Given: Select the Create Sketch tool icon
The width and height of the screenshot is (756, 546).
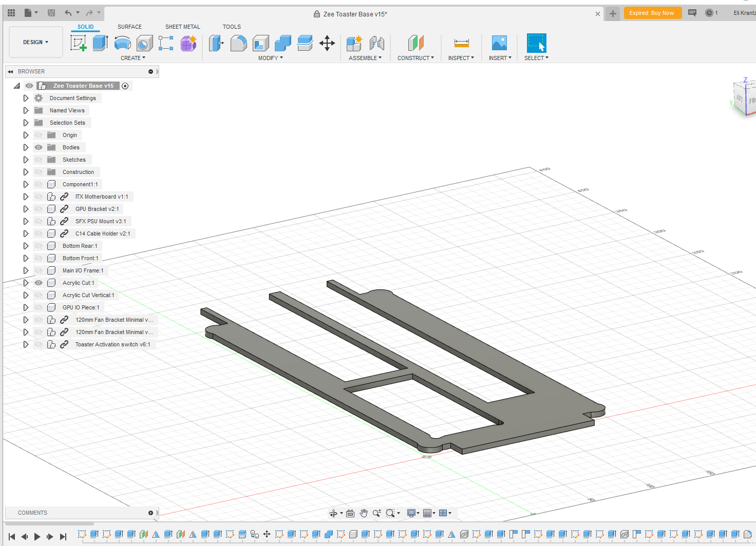Looking at the screenshot, I should 79,43.
